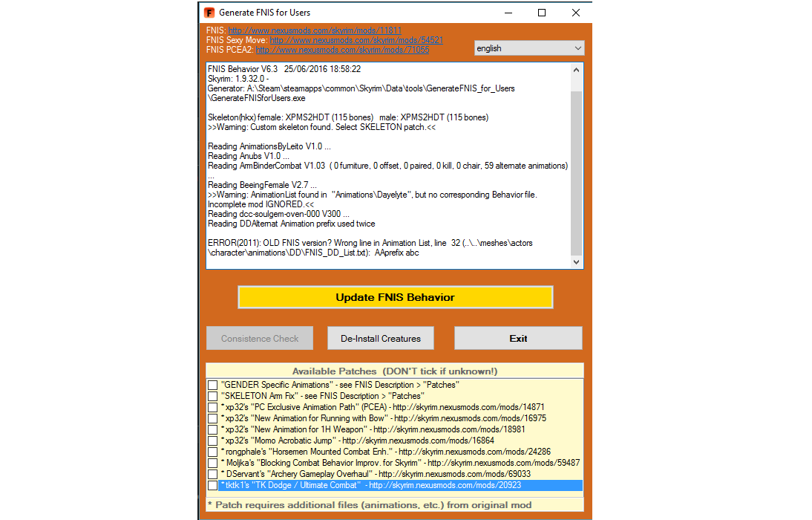Click the FNIS app icon in title bar
812x520 pixels.
point(211,13)
